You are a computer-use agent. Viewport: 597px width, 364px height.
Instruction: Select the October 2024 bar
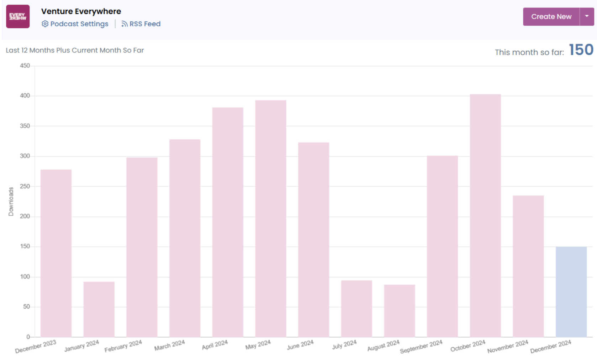(485, 215)
